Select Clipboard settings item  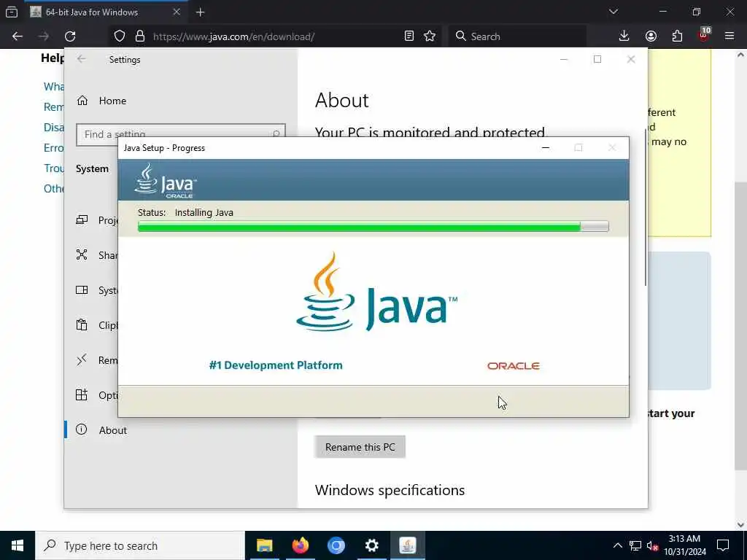pyautogui.click(x=97, y=325)
